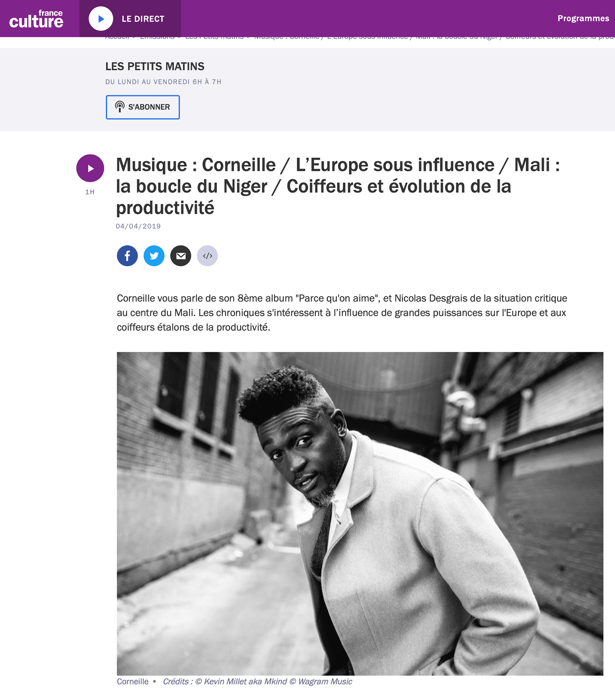Play the episode with the purple play button
Image resolution: width=615 pixels, height=700 pixels.
click(90, 168)
